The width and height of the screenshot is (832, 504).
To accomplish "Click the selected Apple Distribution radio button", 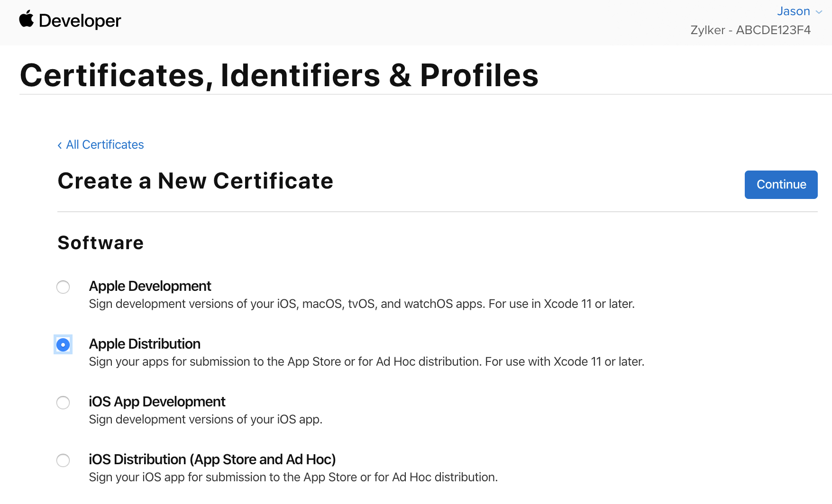I will [63, 345].
